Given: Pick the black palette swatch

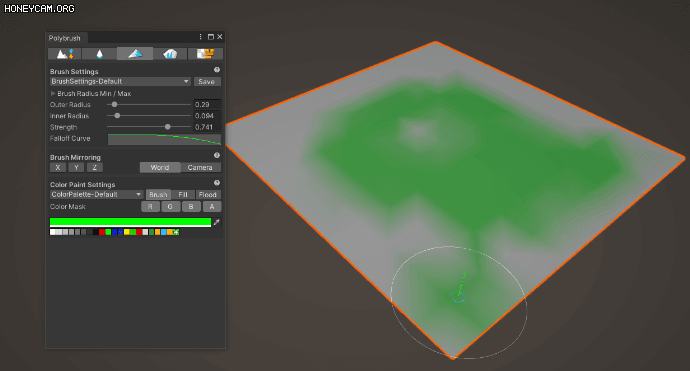Looking at the screenshot, I should (96, 232).
